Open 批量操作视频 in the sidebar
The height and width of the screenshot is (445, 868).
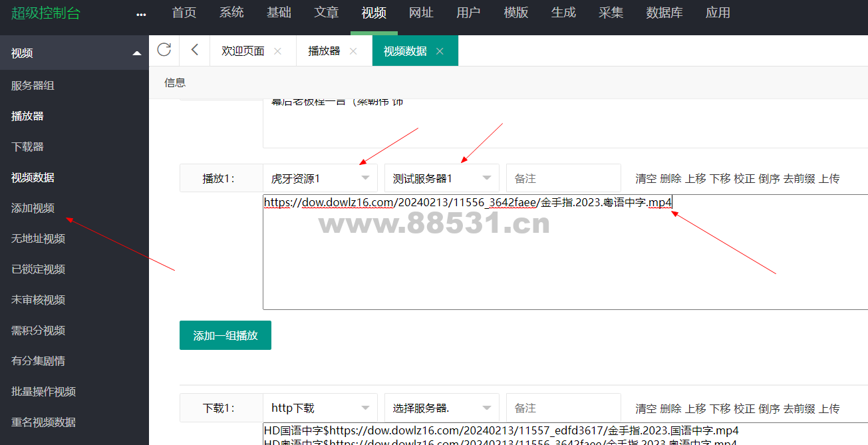coord(43,392)
